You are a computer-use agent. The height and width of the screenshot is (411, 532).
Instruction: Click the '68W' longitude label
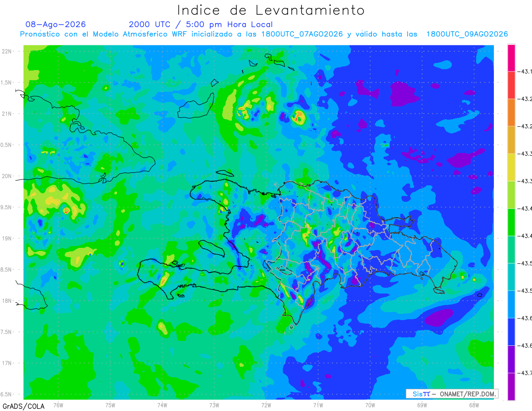(474, 405)
